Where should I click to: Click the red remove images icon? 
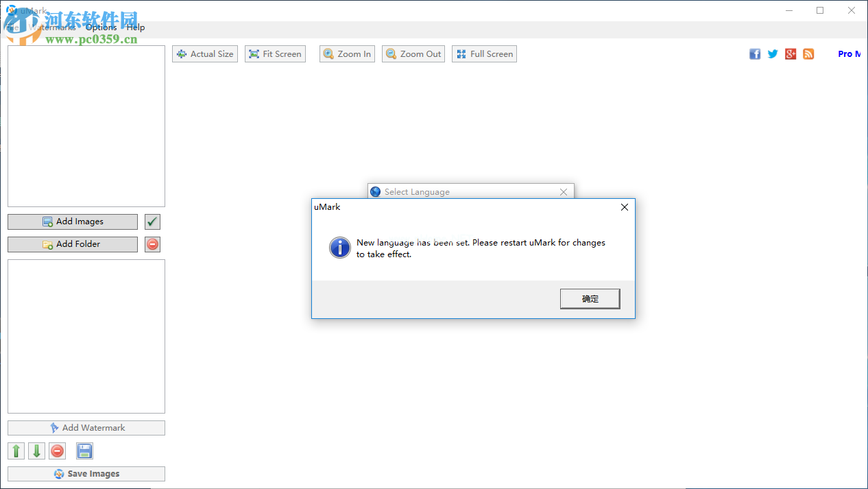(x=152, y=244)
